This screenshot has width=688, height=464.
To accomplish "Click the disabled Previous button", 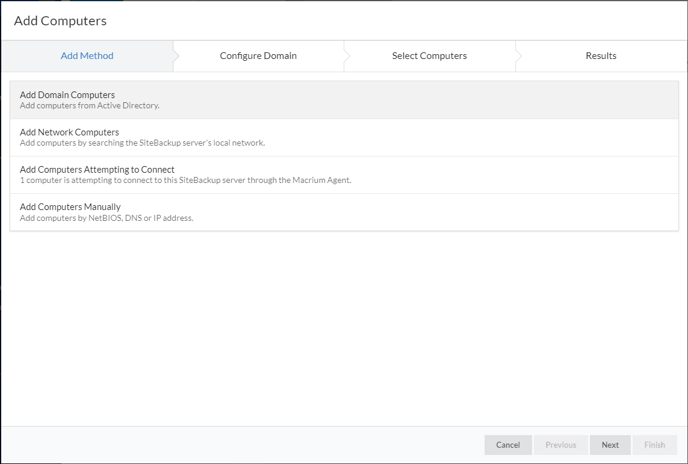I will coord(561,445).
